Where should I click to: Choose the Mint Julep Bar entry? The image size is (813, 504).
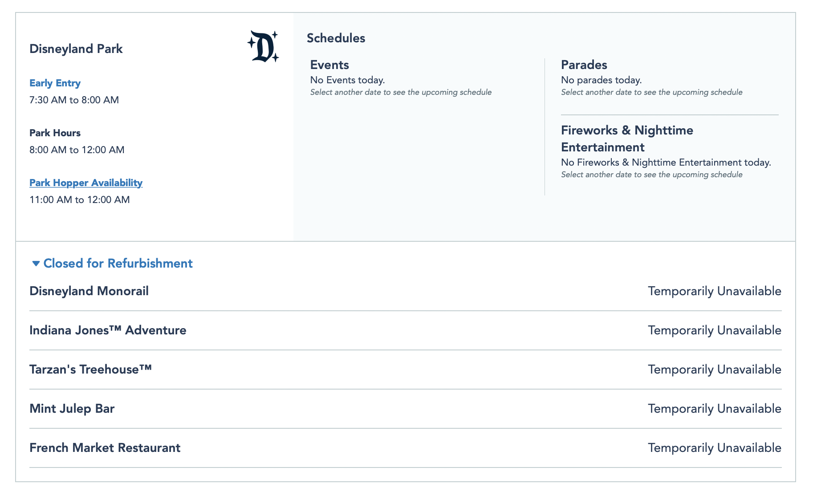pos(72,409)
